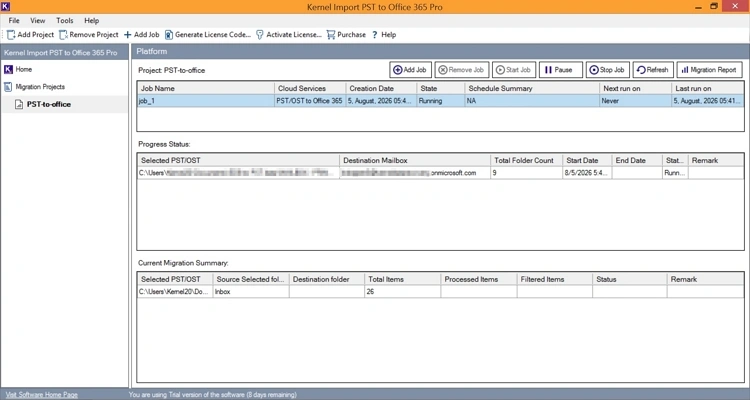Click the Inbox cell in migration summary

pyautogui.click(x=251, y=292)
